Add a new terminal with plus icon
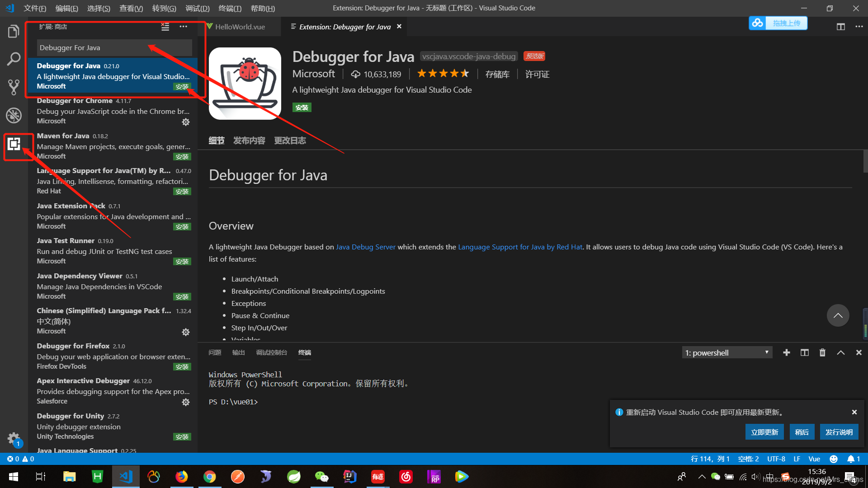The image size is (868, 488). click(x=787, y=352)
